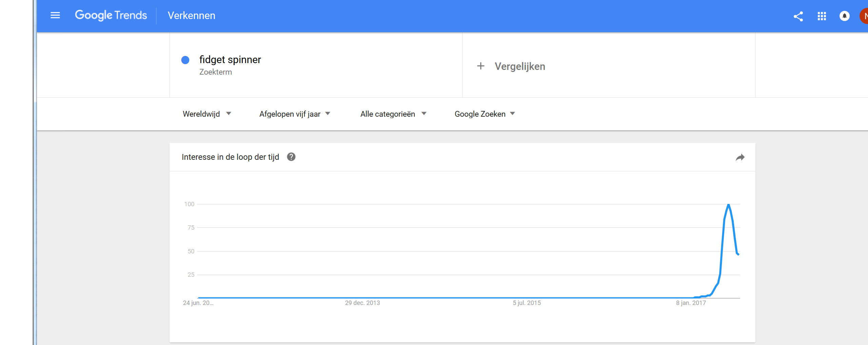Edit the fidget spinner search term
Image resolution: width=868 pixels, height=345 pixels.
click(230, 60)
